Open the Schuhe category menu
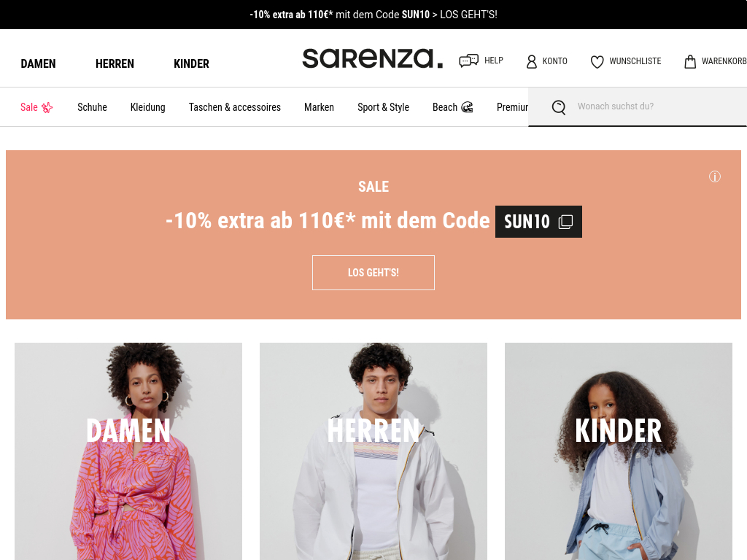The width and height of the screenshot is (747, 560). (x=92, y=107)
